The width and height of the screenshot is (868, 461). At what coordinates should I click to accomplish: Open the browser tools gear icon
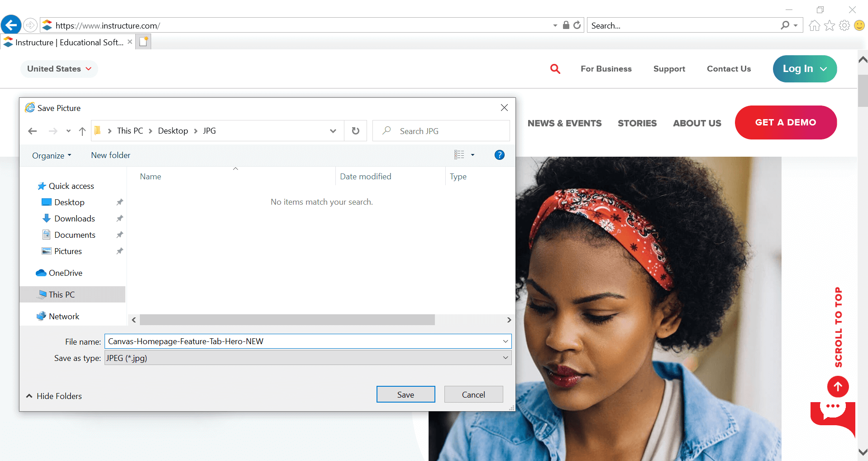pyautogui.click(x=844, y=26)
